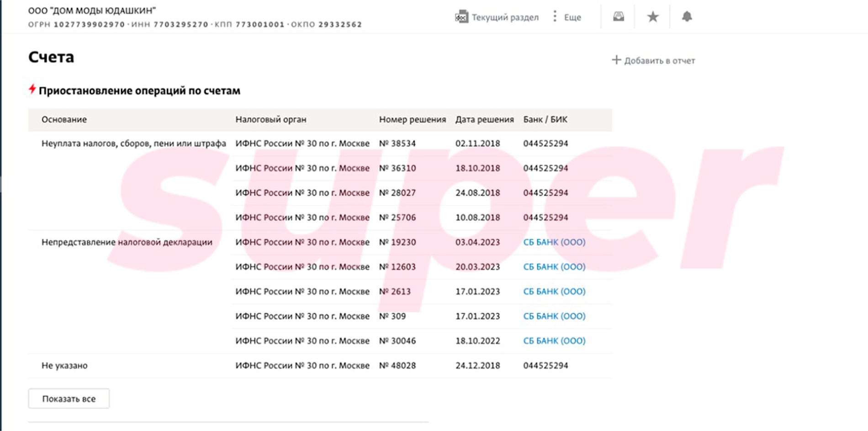Click the Добавить в отчет text
Viewport: 868px width, 431px height.
click(659, 61)
